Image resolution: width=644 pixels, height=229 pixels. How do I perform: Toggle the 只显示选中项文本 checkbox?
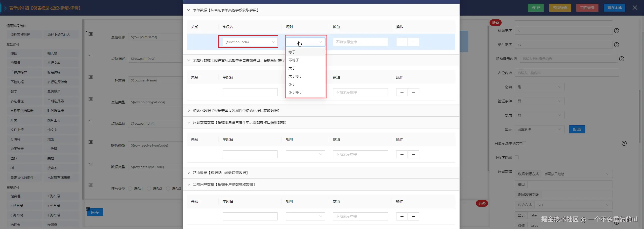(x=525, y=143)
